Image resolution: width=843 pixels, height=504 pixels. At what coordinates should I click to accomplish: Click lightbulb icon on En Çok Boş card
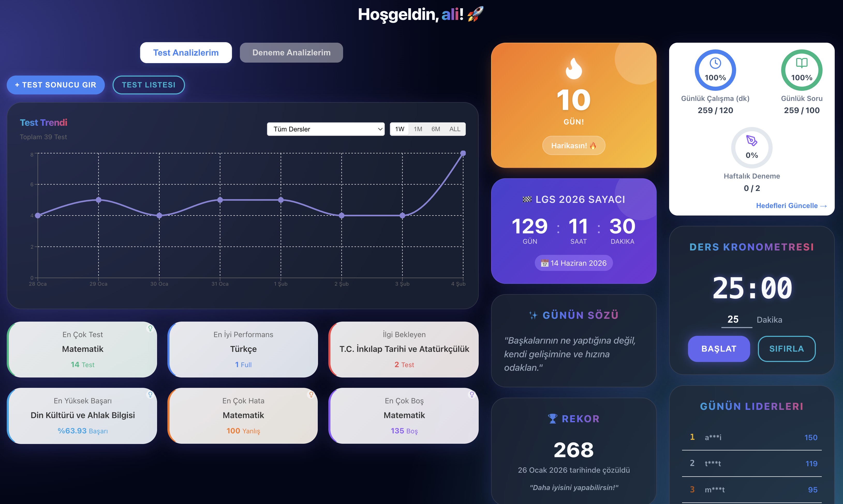(x=472, y=394)
